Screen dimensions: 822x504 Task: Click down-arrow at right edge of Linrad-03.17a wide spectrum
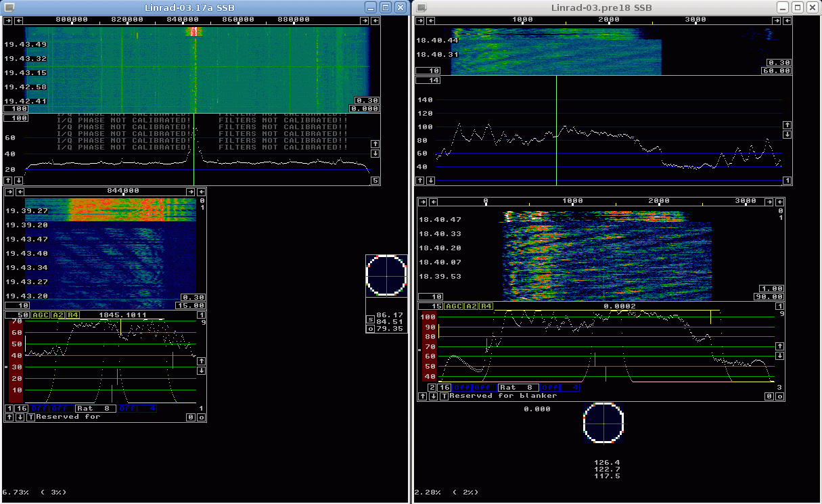click(375, 153)
